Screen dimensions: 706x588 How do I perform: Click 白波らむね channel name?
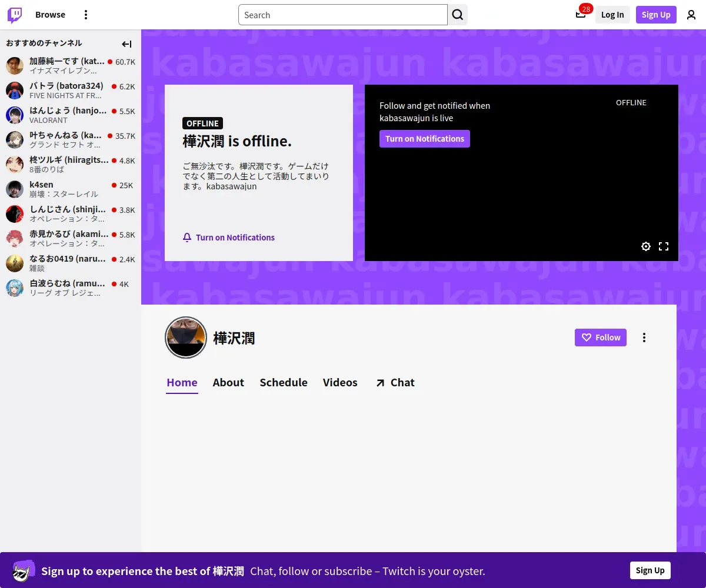68,283
